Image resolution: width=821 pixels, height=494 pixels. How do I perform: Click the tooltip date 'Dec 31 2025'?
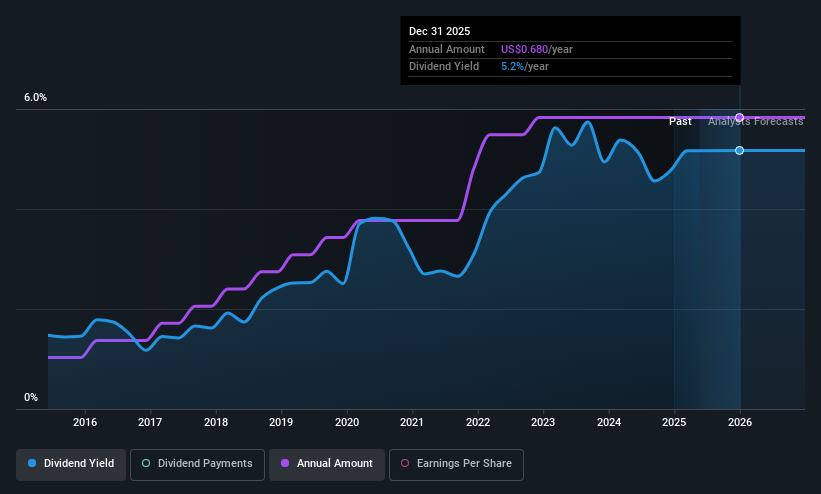point(439,31)
